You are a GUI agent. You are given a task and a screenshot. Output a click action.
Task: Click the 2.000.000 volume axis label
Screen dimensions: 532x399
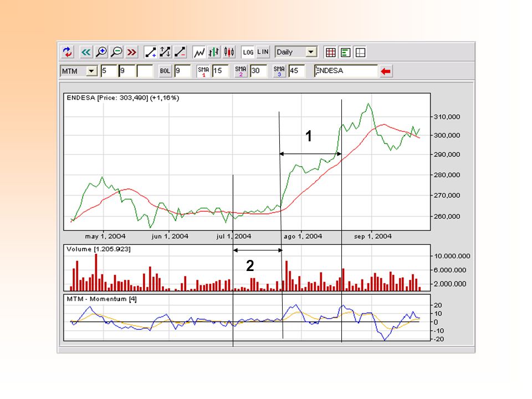(x=450, y=284)
